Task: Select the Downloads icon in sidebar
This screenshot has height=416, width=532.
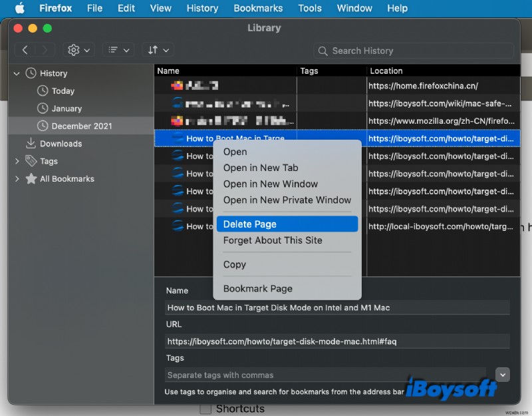Action: click(31, 143)
